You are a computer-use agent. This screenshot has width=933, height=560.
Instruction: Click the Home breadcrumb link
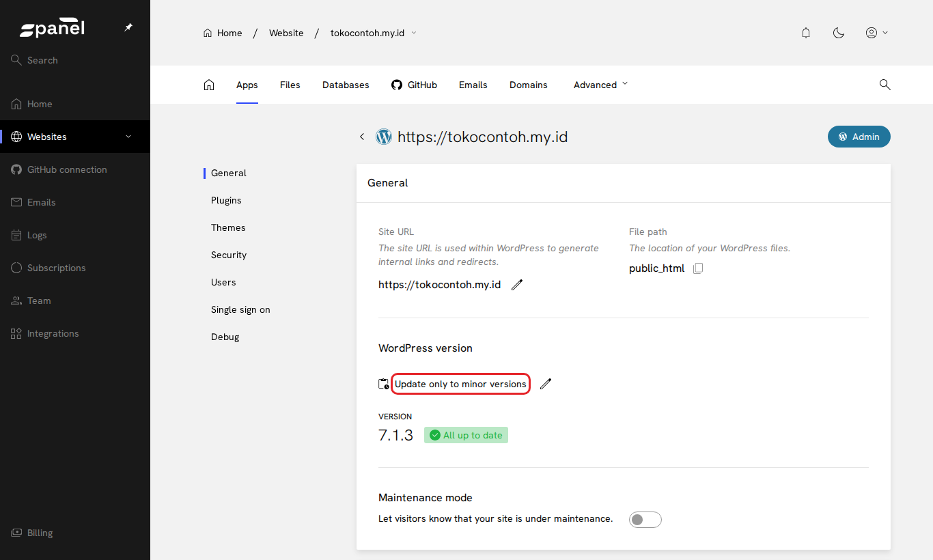click(x=223, y=33)
